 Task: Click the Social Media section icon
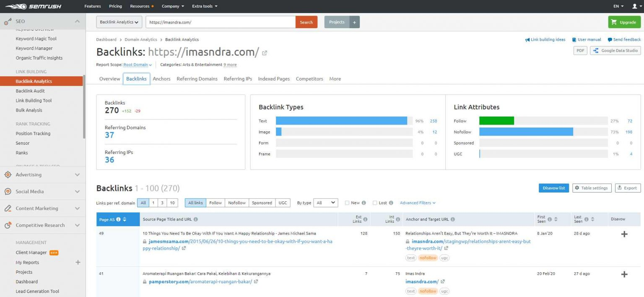(8, 191)
